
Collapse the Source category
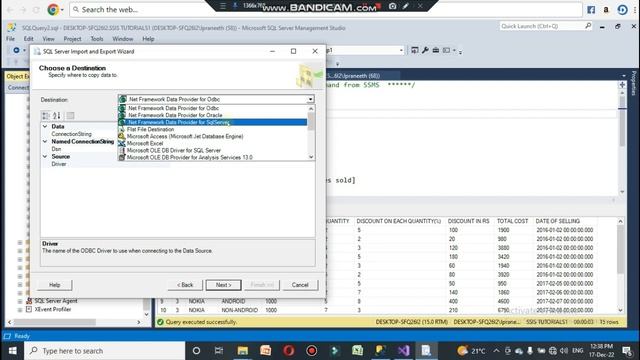[x=45, y=157]
